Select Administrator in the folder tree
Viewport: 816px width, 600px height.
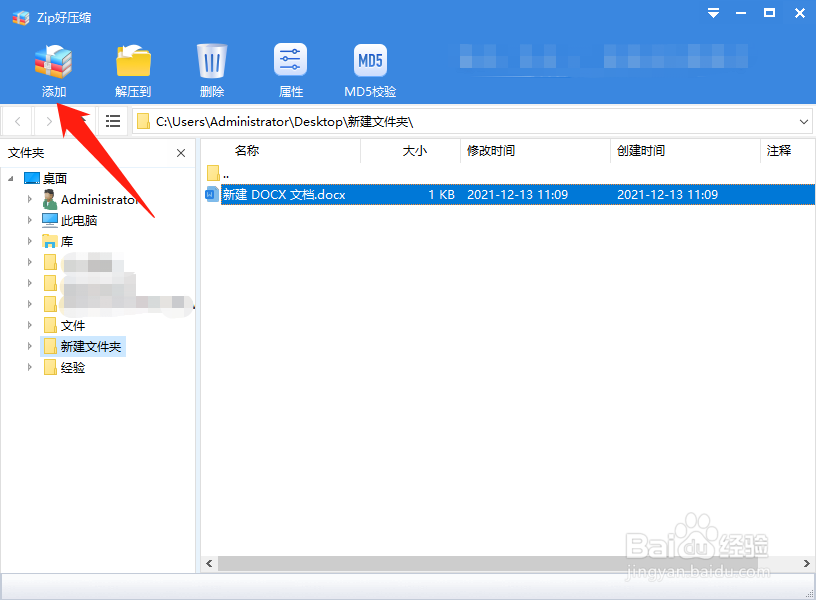[x=99, y=200]
